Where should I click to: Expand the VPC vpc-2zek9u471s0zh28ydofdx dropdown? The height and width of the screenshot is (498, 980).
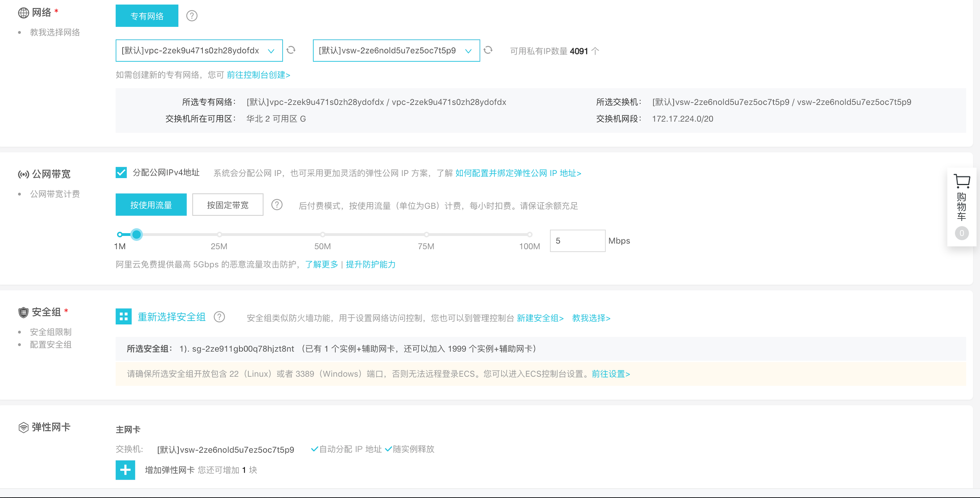pyautogui.click(x=199, y=50)
